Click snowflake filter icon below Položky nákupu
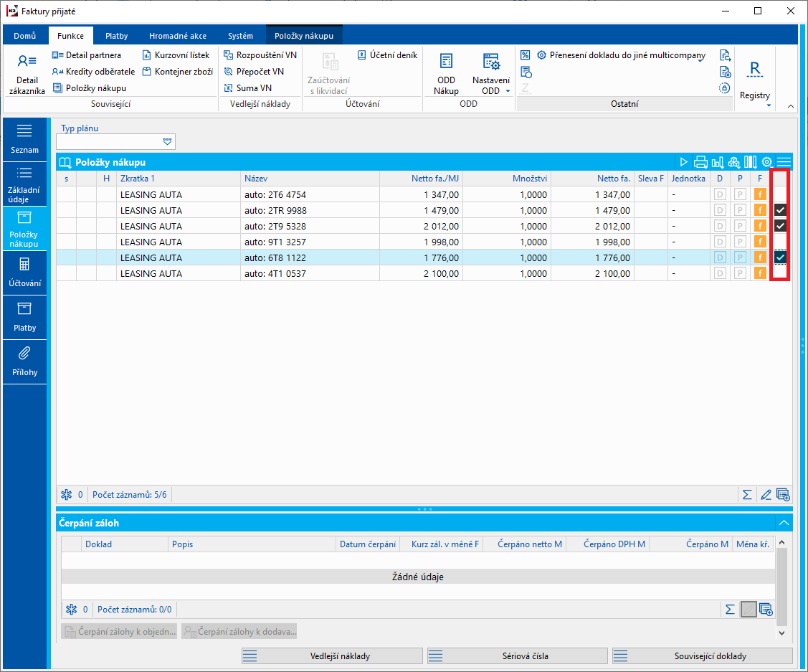 [67, 495]
